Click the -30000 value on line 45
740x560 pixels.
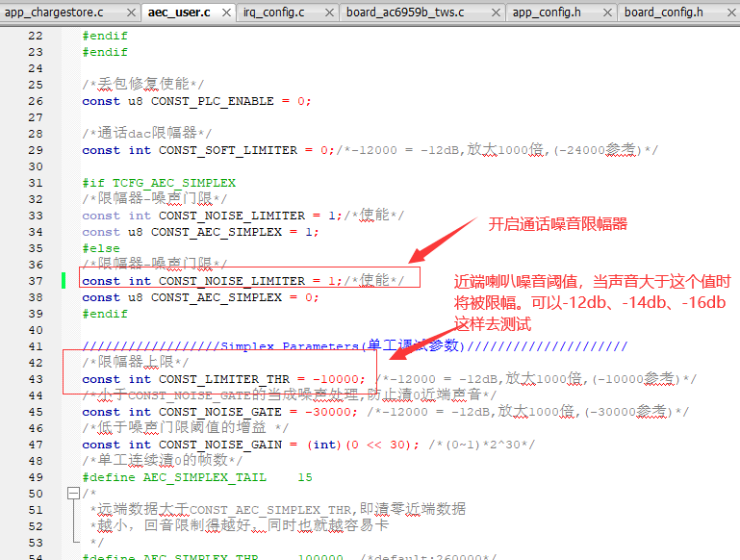(x=328, y=412)
